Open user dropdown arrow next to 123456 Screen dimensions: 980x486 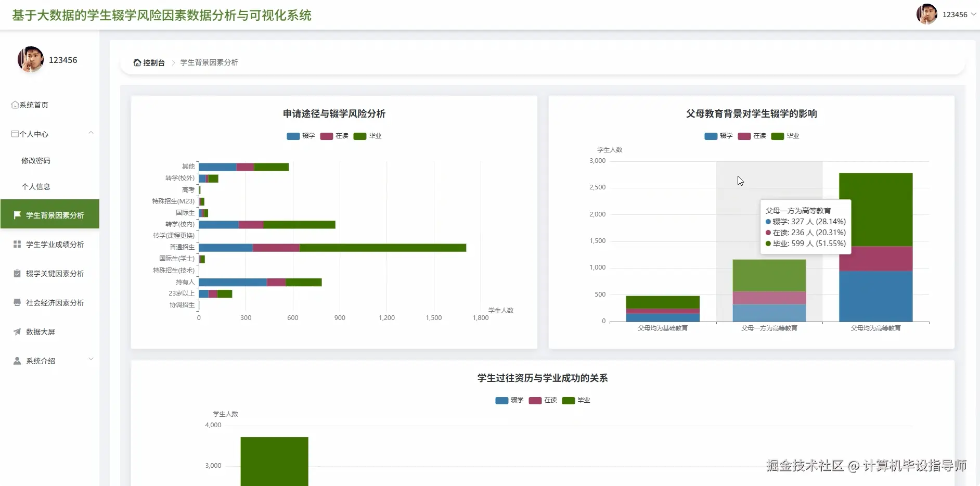pyautogui.click(x=973, y=15)
